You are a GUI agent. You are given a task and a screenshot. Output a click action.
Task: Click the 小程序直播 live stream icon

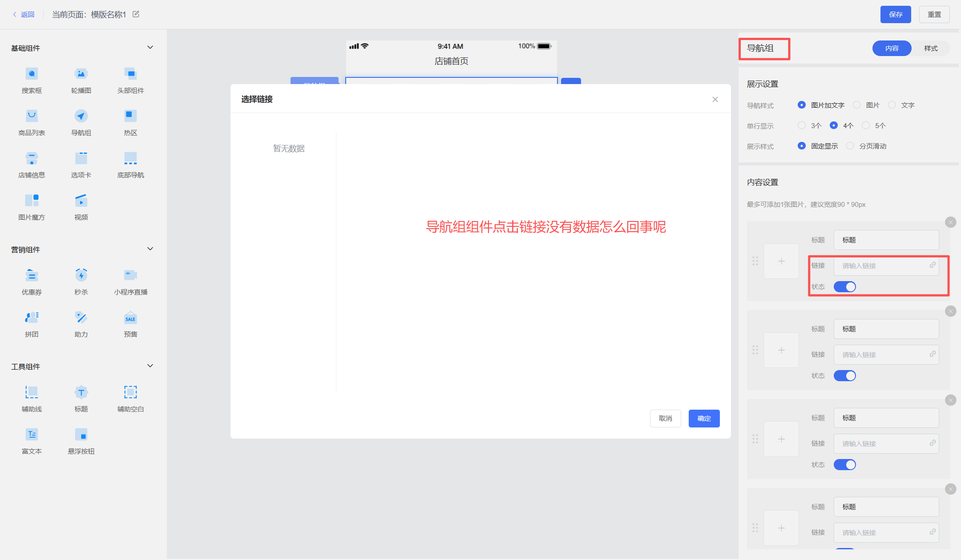130,275
